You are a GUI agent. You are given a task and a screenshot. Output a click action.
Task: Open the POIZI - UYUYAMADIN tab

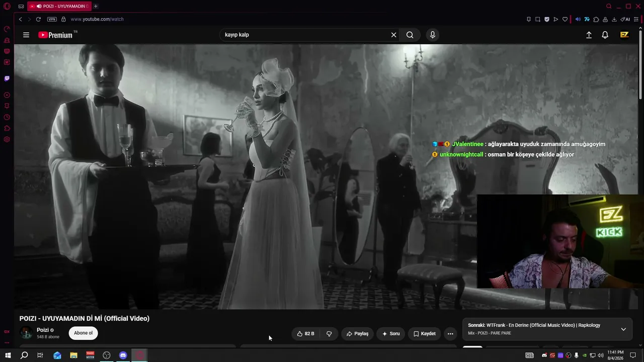59,6
